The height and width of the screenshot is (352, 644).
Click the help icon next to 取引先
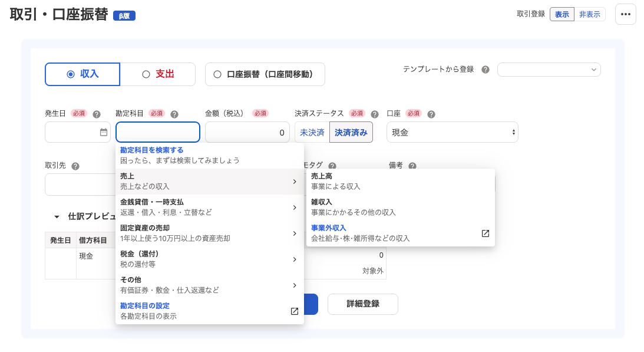(75, 166)
